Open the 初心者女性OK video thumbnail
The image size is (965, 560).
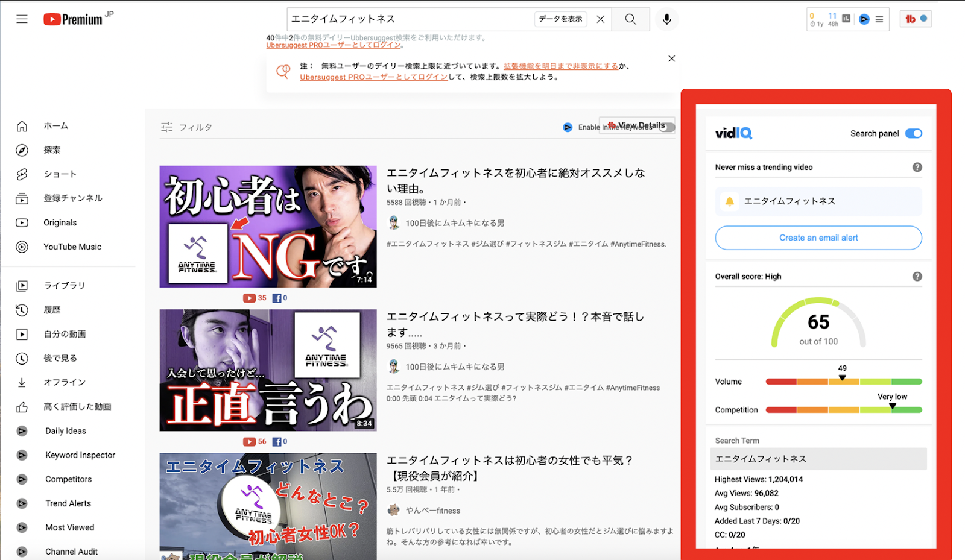click(268, 506)
